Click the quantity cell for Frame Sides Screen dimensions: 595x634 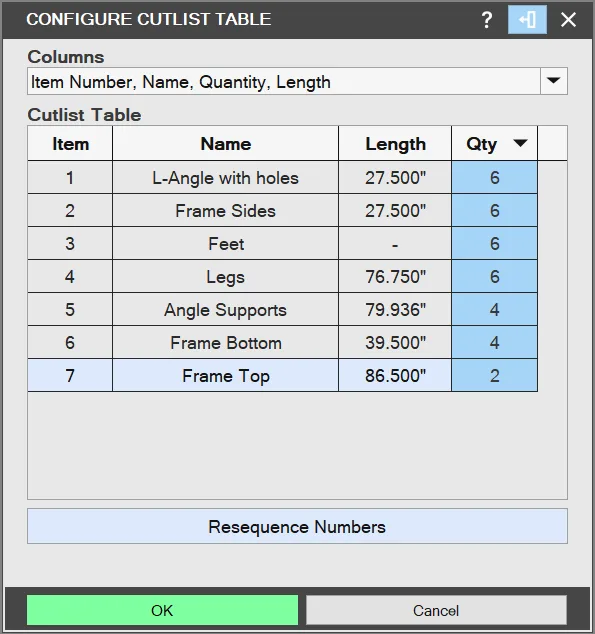pyautogui.click(x=494, y=211)
